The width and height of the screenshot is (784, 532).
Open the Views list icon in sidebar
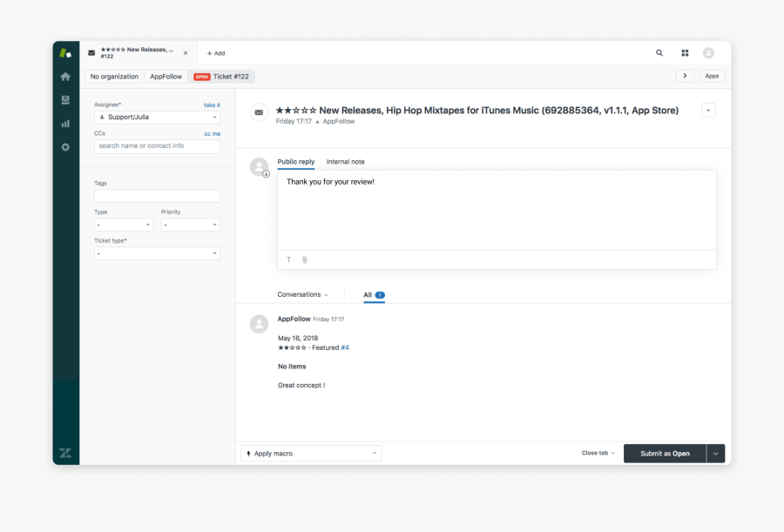click(x=65, y=100)
